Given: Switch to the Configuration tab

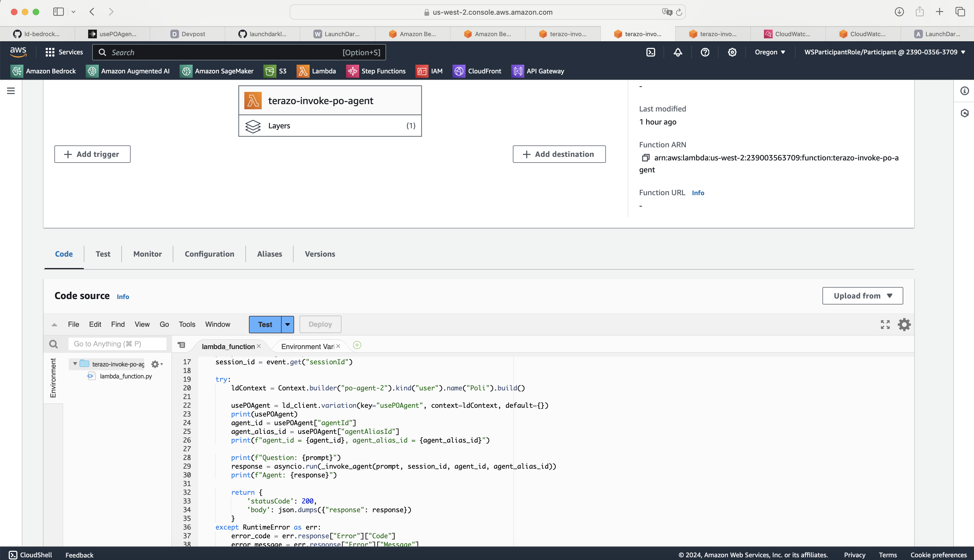Looking at the screenshot, I should pos(209,254).
